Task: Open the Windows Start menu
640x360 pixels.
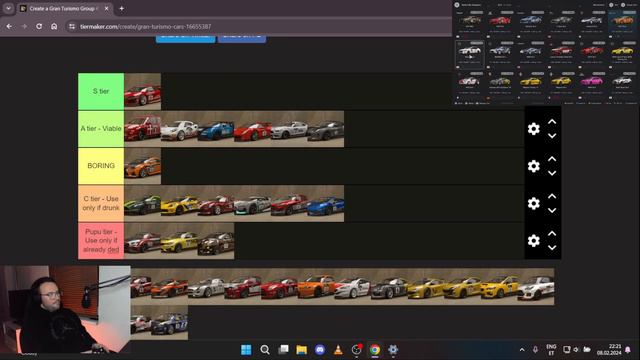Action: [246, 350]
